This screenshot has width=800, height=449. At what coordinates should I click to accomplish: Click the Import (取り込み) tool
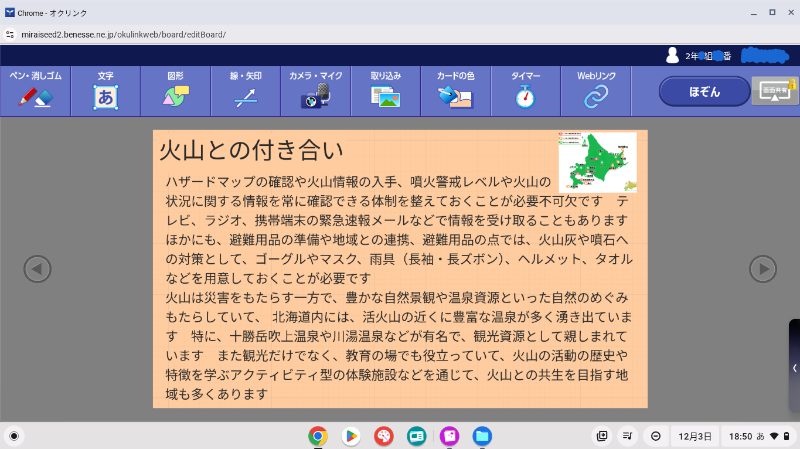click(x=386, y=91)
